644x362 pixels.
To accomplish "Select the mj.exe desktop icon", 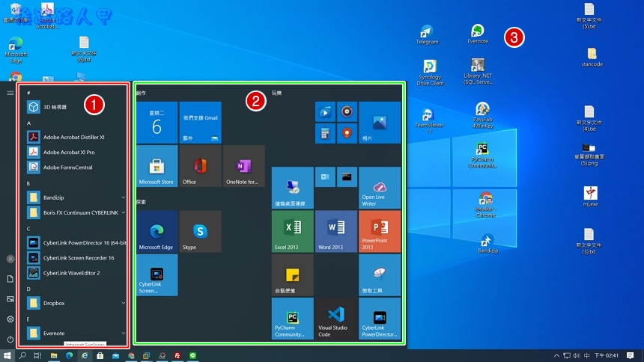I will [x=591, y=196].
